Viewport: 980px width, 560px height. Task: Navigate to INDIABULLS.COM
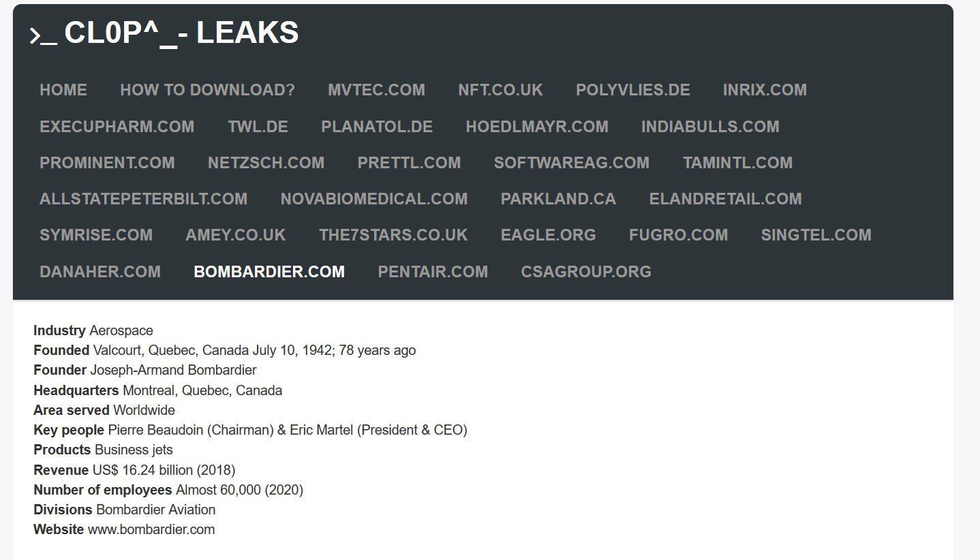click(x=710, y=127)
